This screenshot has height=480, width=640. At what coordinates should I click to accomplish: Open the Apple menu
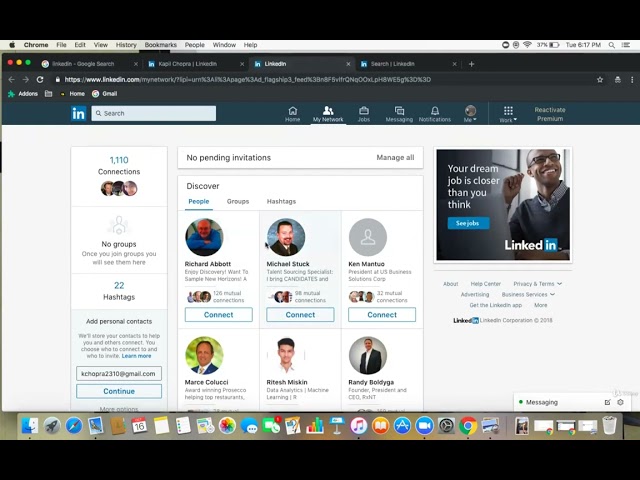point(12,45)
